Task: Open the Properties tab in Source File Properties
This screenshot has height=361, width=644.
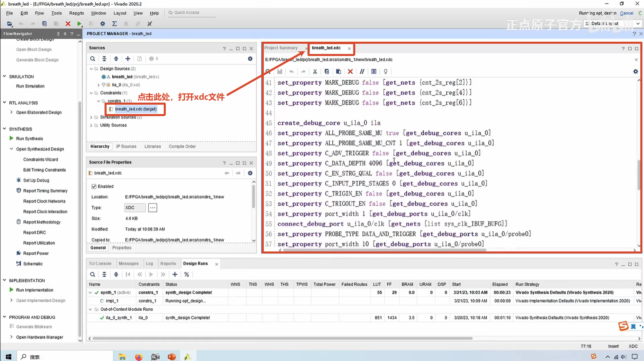Action: (x=122, y=248)
